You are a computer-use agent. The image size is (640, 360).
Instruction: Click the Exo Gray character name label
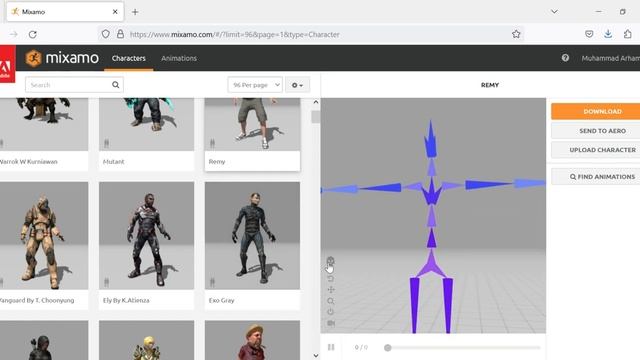pos(222,300)
